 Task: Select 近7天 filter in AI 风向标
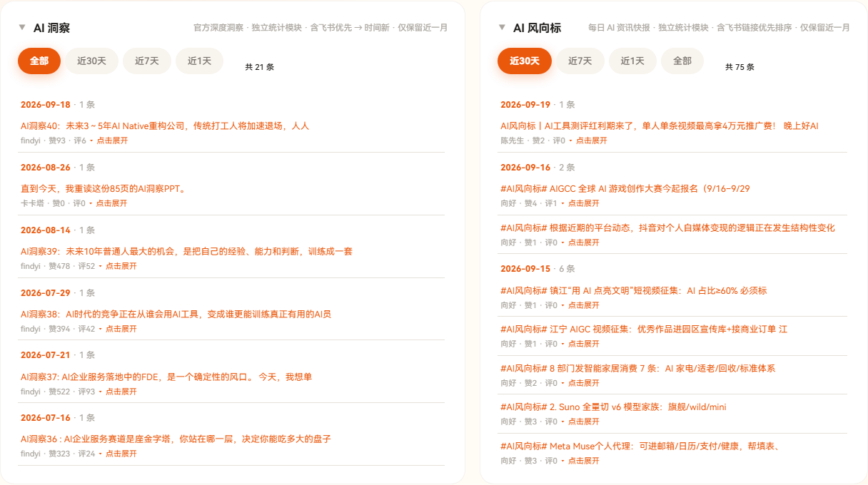(x=580, y=61)
